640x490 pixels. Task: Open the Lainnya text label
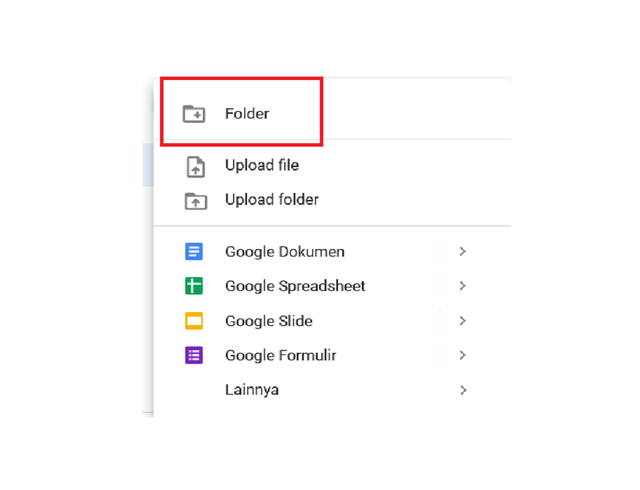click(252, 390)
